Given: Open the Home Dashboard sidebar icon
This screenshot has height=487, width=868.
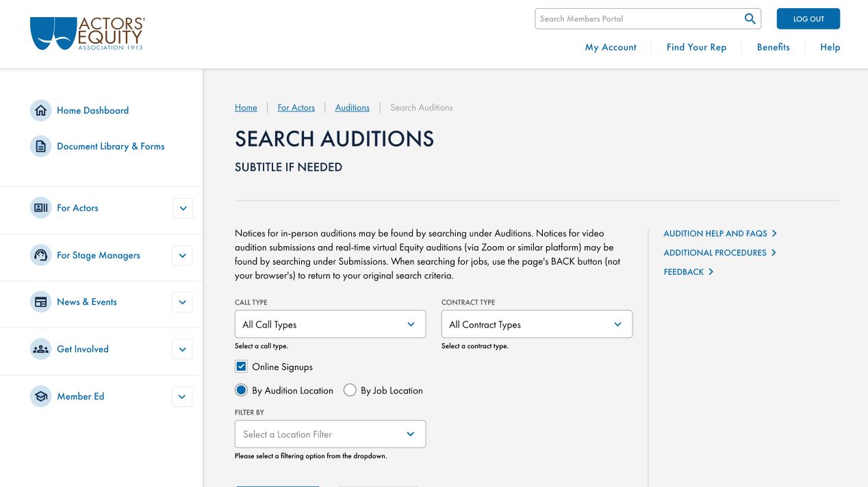Looking at the screenshot, I should coord(40,110).
